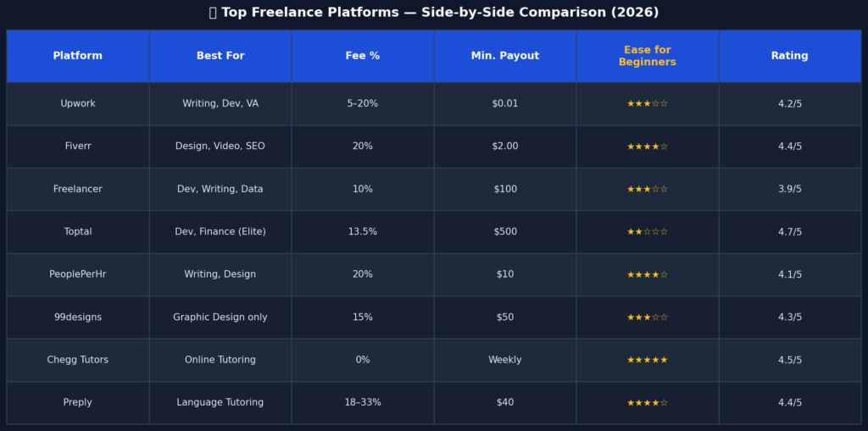Click the $10 minimum payout
This screenshot has height=431, width=868.
point(505,274)
